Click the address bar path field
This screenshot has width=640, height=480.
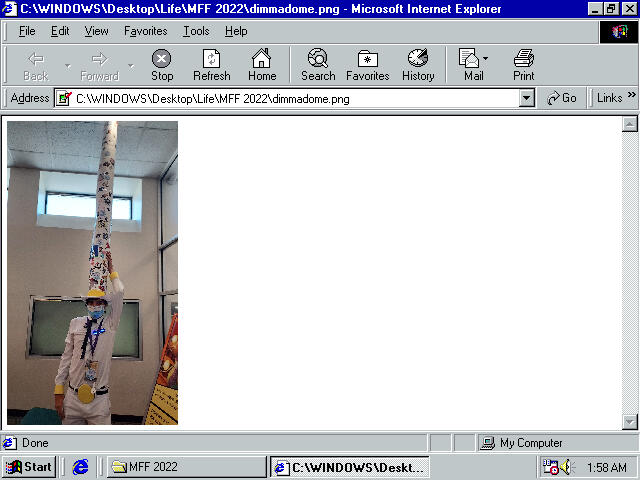290,98
